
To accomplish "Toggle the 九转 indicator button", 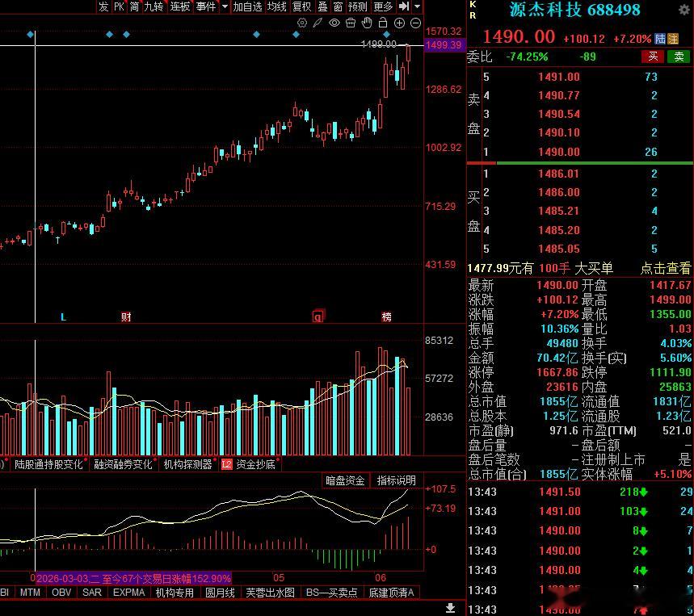I will tap(154, 6).
